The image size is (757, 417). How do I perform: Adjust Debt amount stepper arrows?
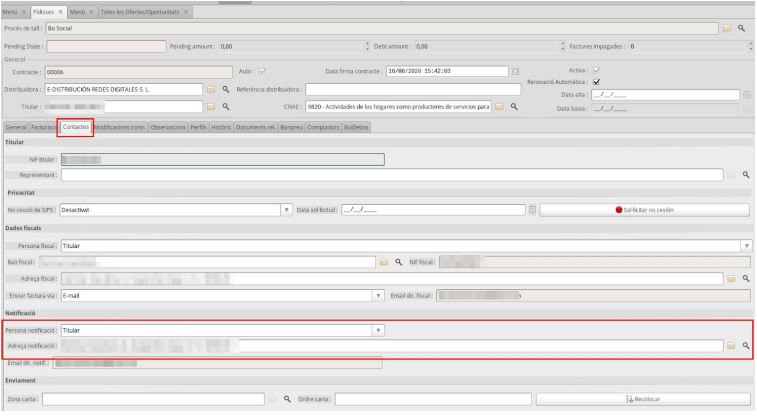tap(562, 46)
